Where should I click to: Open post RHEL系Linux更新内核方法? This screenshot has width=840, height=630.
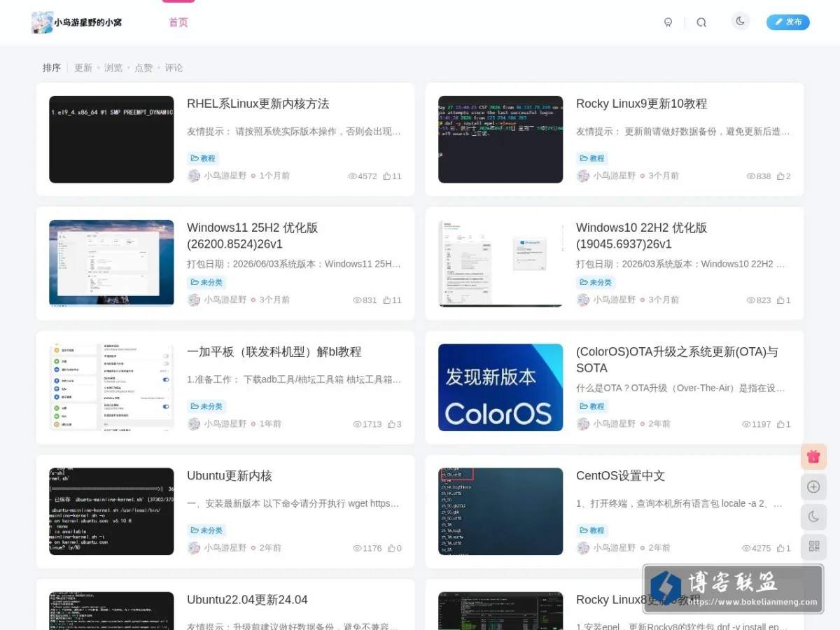click(x=258, y=104)
